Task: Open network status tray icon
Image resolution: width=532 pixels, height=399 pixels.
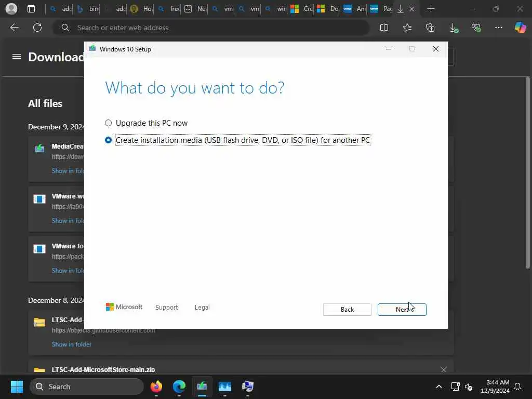Action: tap(455, 387)
